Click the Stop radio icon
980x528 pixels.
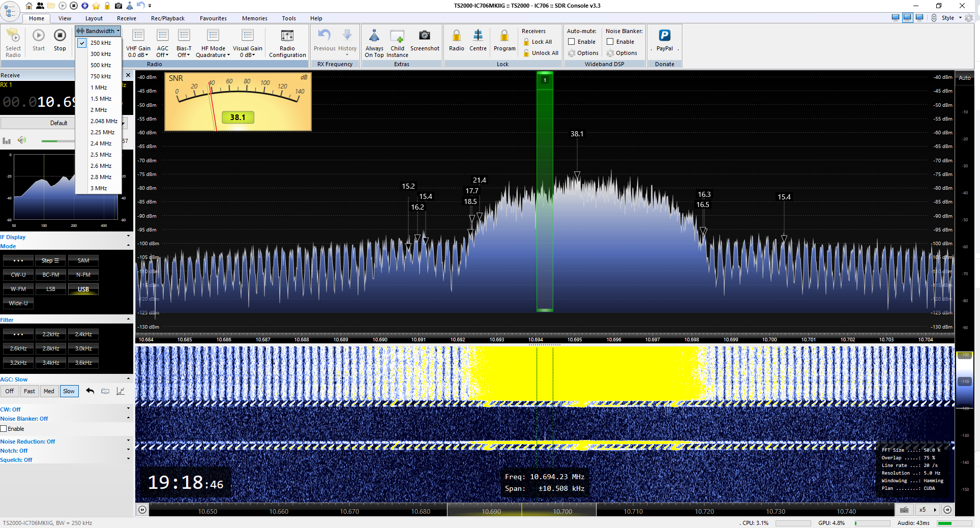tap(60, 36)
